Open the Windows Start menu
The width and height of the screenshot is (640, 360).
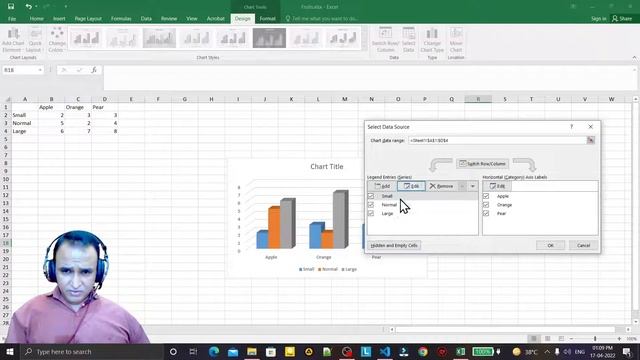coord(9,351)
